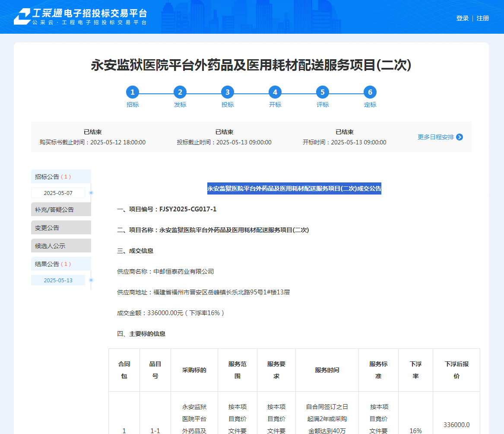Viewport: 504px width, 434px height.
Task: Select step 3 投标 circle
Action: (x=228, y=93)
